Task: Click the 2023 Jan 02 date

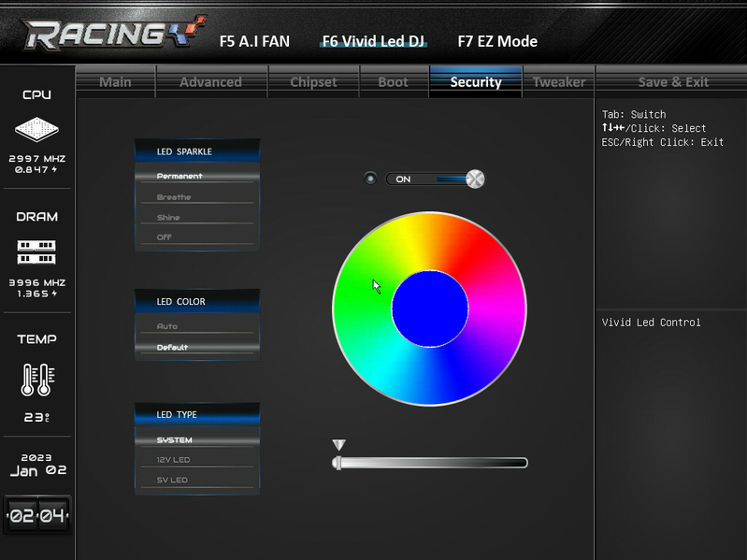Action: [x=37, y=465]
